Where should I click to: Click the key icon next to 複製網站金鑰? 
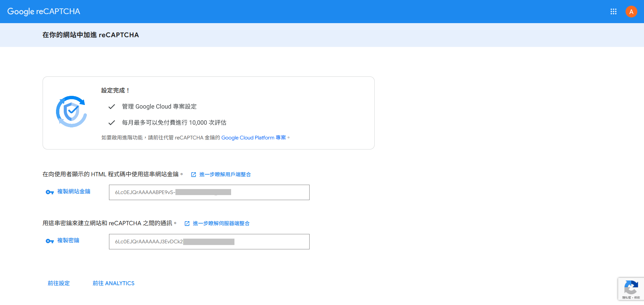coord(50,192)
